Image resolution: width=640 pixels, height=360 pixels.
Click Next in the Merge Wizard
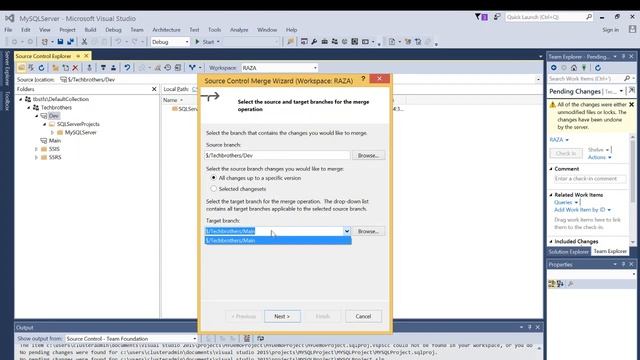tap(282, 316)
